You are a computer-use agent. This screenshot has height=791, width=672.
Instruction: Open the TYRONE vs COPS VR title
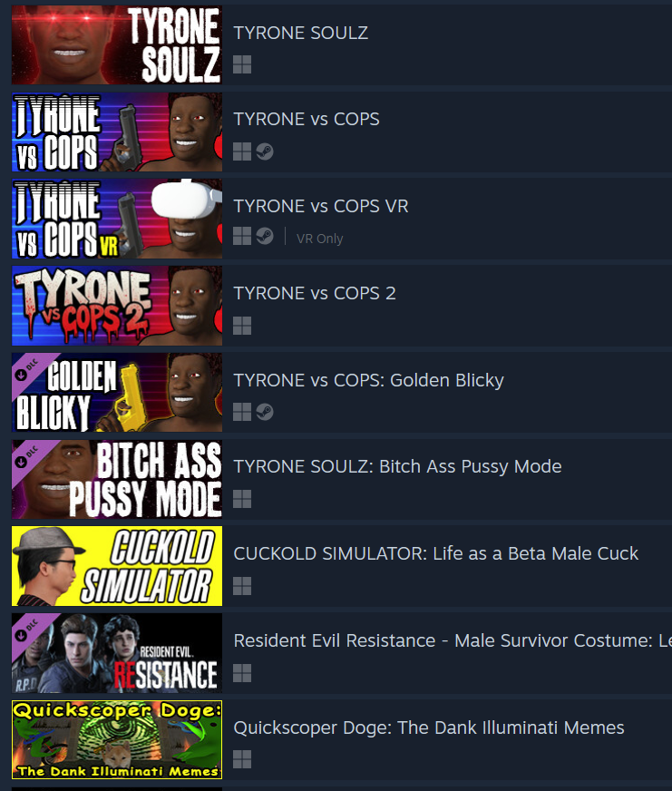tap(321, 206)
